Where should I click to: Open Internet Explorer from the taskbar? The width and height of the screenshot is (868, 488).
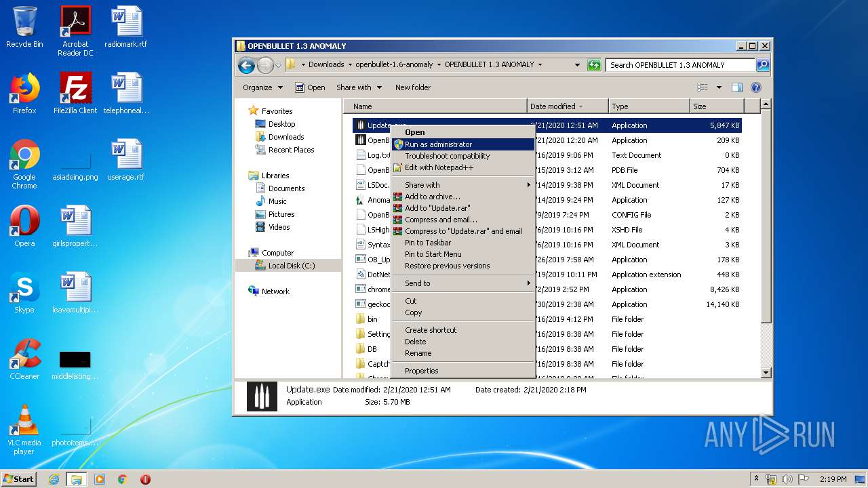click(54, 479)
